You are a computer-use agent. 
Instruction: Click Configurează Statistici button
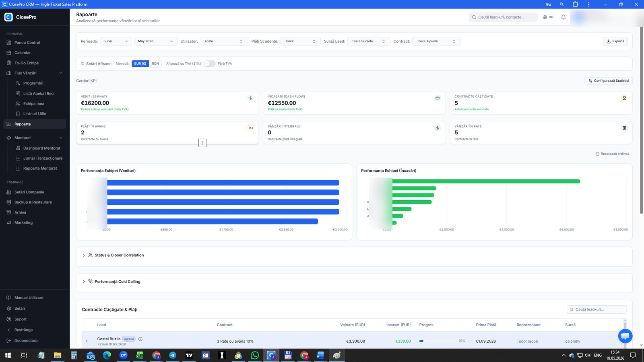pos(609,81)
